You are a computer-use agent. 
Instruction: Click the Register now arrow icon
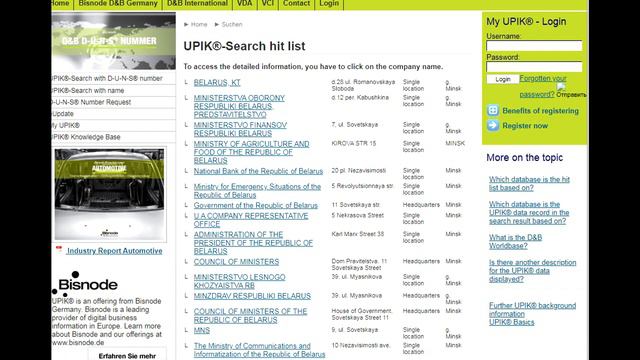pyautogui.click(x=493, y=125)
